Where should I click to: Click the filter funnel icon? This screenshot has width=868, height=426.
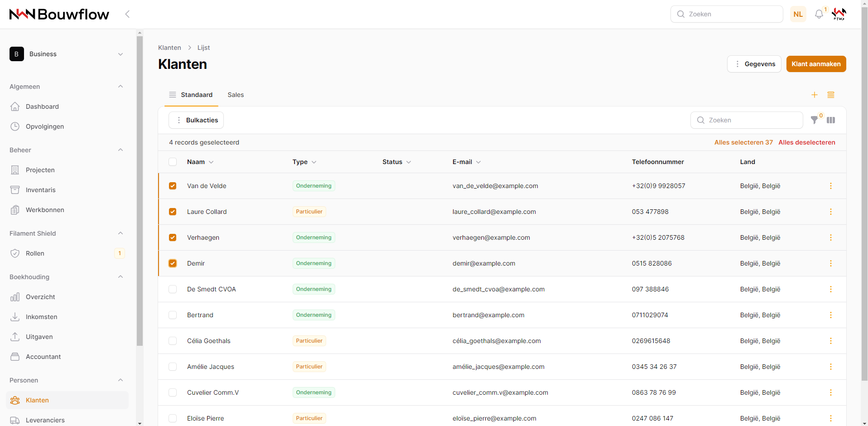click(814, 120)
